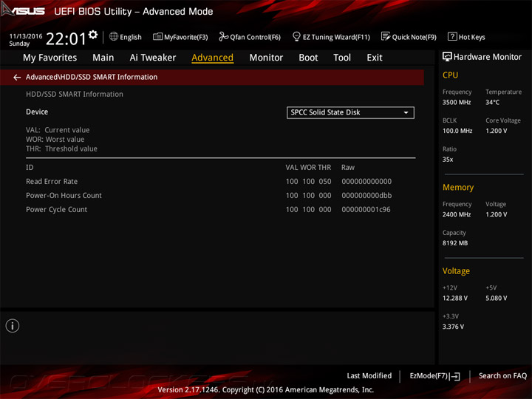Open Quick Note(F9)
Screen dimensions: 532x399
409,37
